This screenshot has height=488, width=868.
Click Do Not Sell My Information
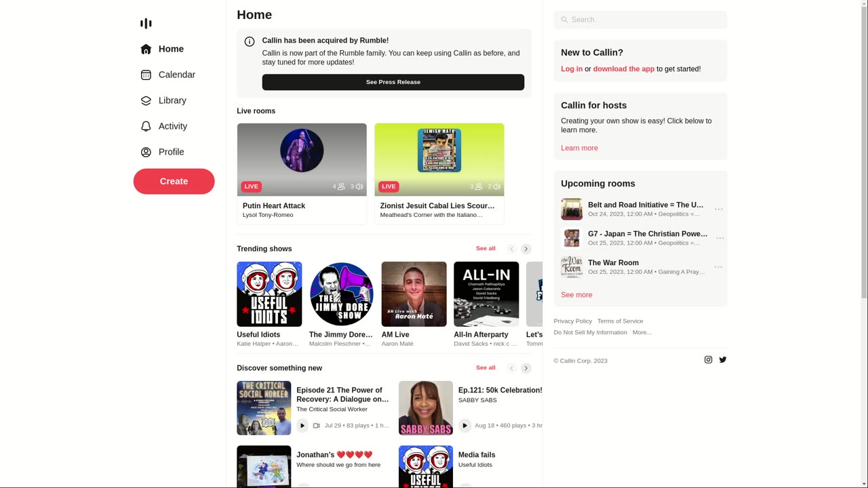(x=590, y=333)
